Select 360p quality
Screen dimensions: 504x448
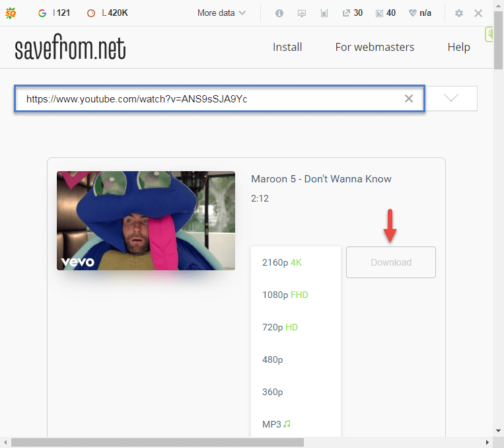(x=296, y=392)
